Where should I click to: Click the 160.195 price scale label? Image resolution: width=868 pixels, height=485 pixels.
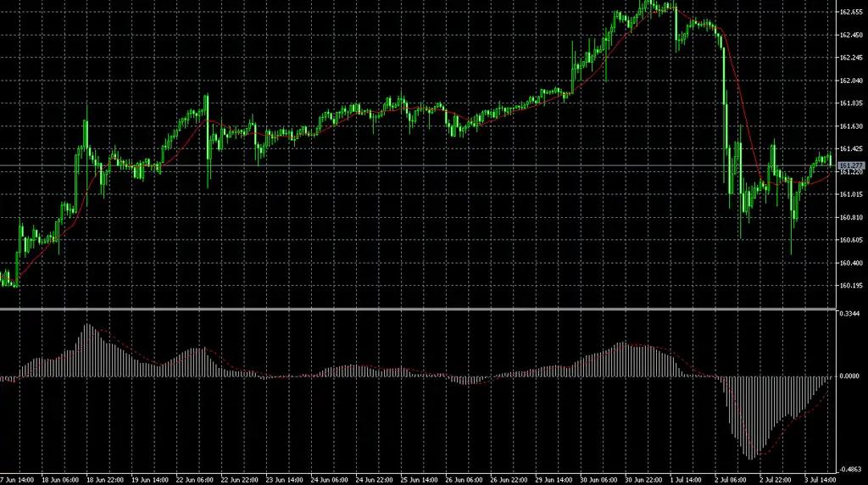pyautogui.click(x=851, y=286)
